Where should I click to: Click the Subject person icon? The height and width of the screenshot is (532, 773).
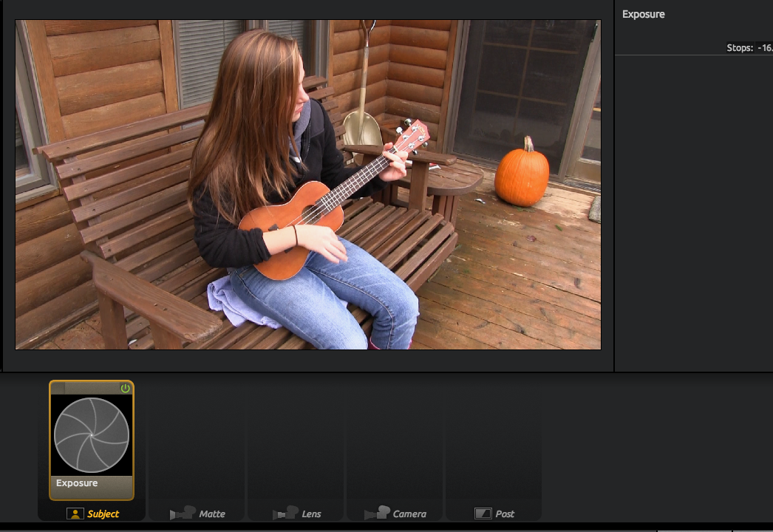[75, 514]
